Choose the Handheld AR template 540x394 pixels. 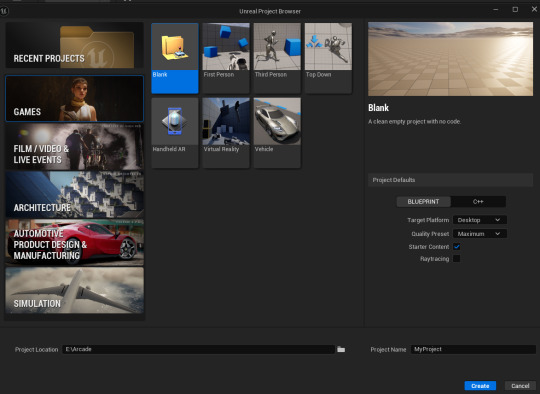pyautogui.click(x=175, y=133)
